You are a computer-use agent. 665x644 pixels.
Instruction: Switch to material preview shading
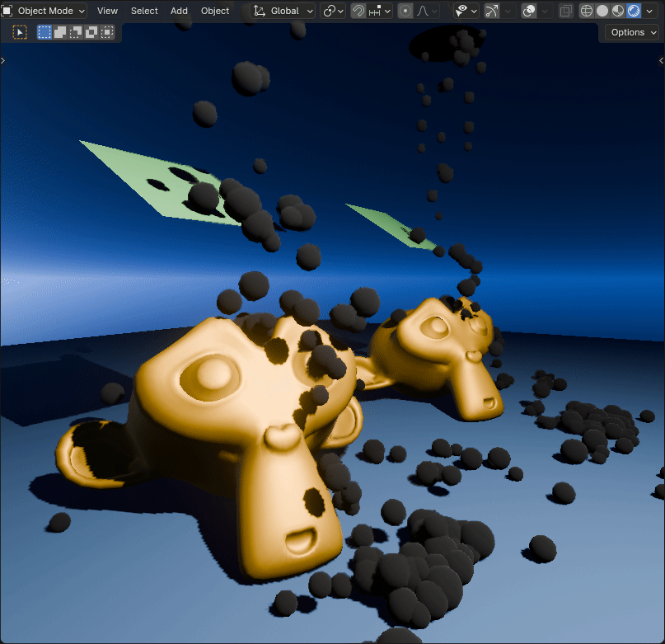click(618, 11)
